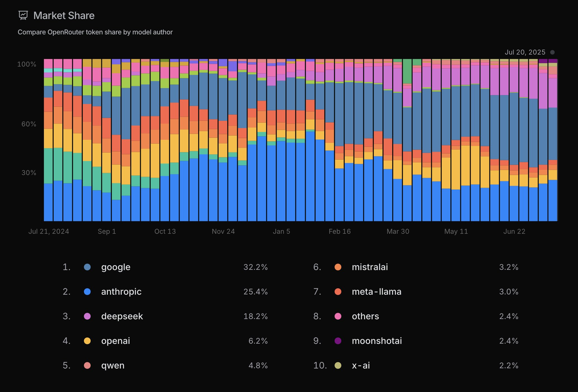Click the first bar above Jul 21, 2024

(x=48, y=140)
